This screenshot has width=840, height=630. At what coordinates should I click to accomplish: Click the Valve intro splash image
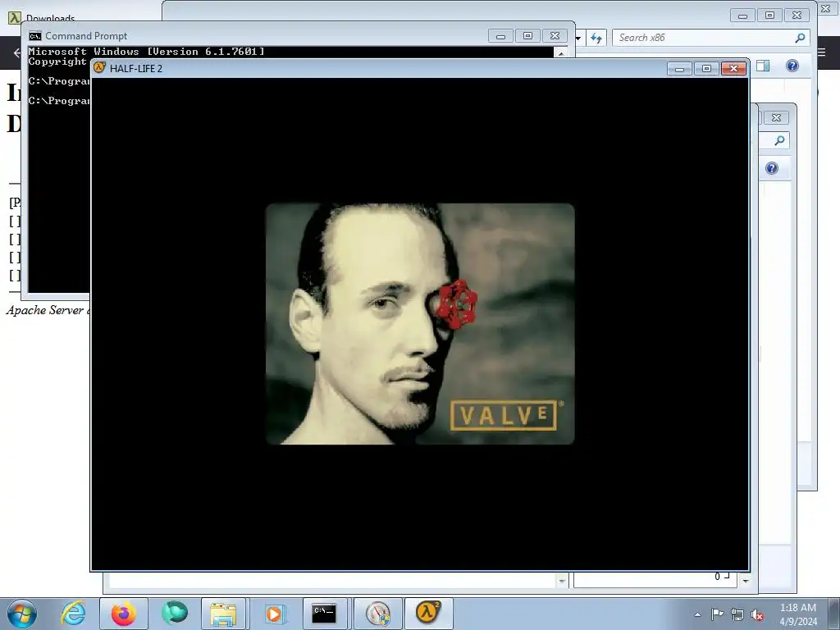(420, 323)
